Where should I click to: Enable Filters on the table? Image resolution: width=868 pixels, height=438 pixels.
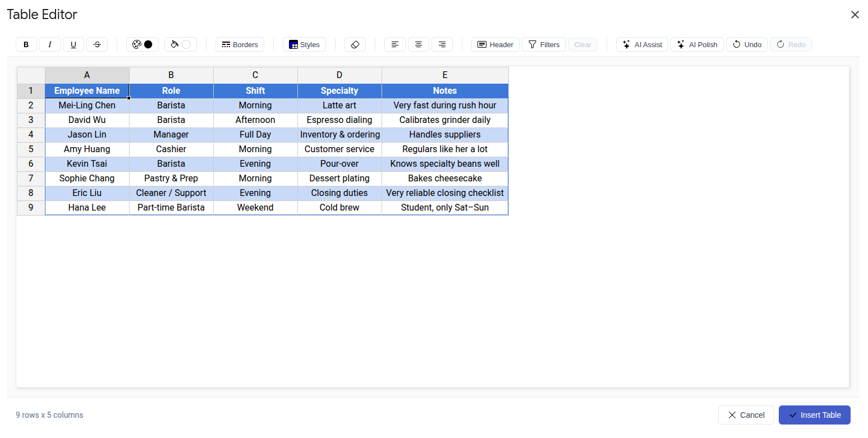[543, 44]
